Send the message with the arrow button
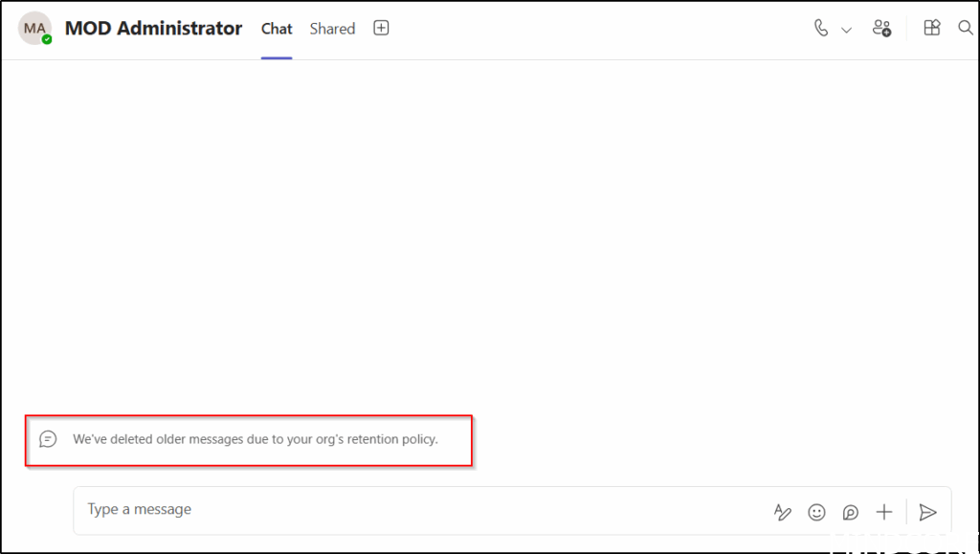 tap(927, 512)
